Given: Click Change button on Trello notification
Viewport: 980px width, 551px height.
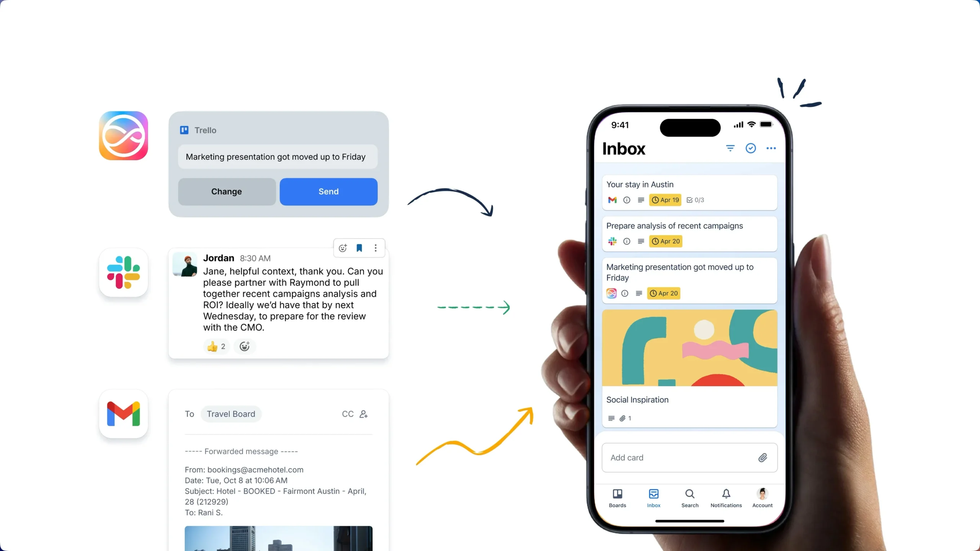Looking at the screenshot, I should (x=227, y=191).
